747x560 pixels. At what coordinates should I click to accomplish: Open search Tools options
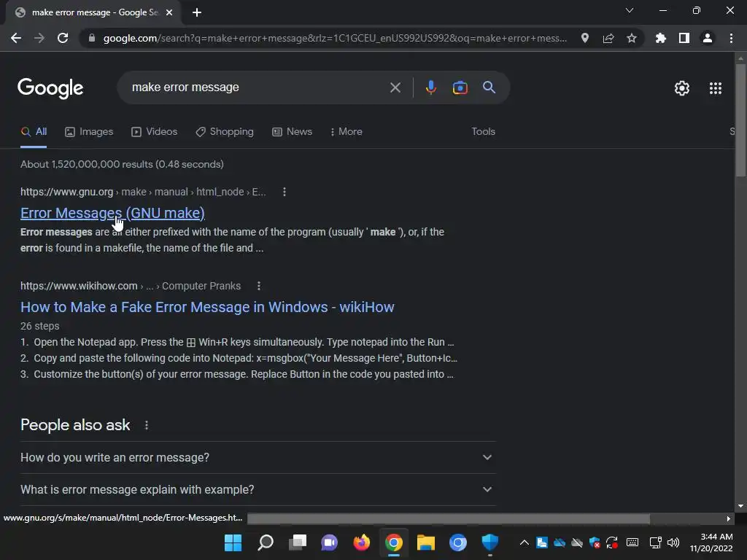[483, 132]
